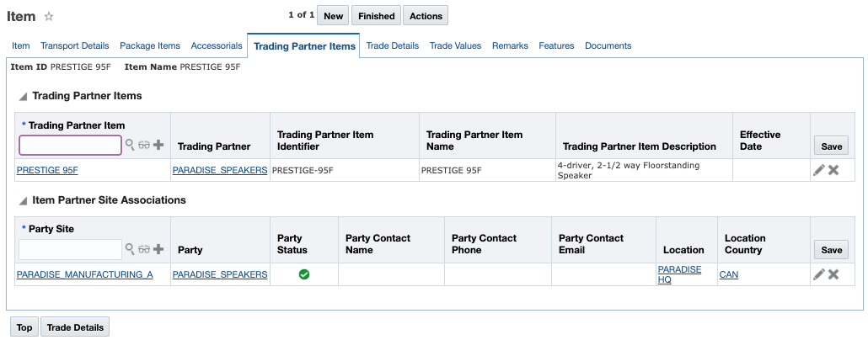Screen dimensions: 868x340
Task: Open the Trade Values tab
Action: coord(455,45)
